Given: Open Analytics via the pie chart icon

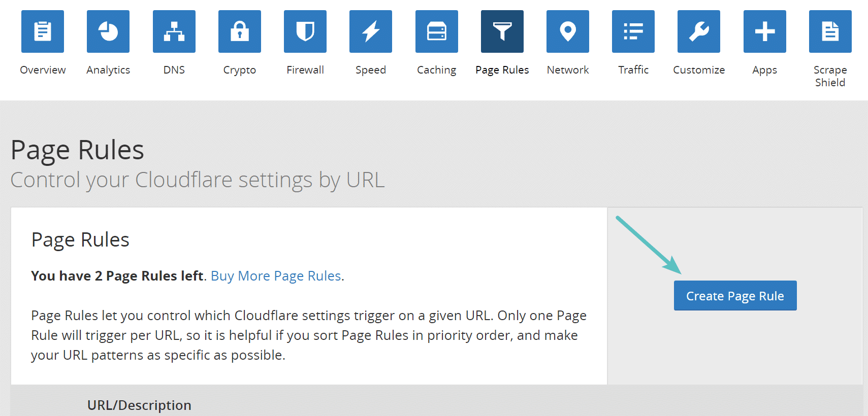Looking at the screenshot, I should click(x=108, y=31).
